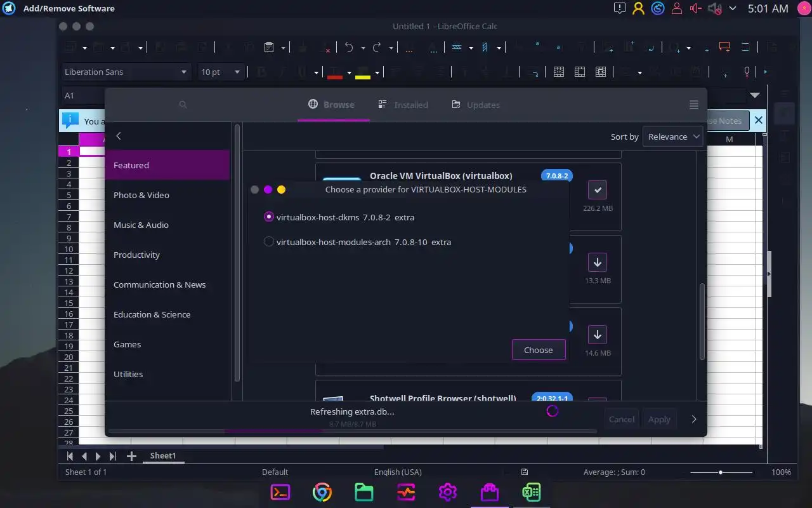Click the yellow user icon in system tray
This screenshot has height=508, width=812.
(639, 8)
